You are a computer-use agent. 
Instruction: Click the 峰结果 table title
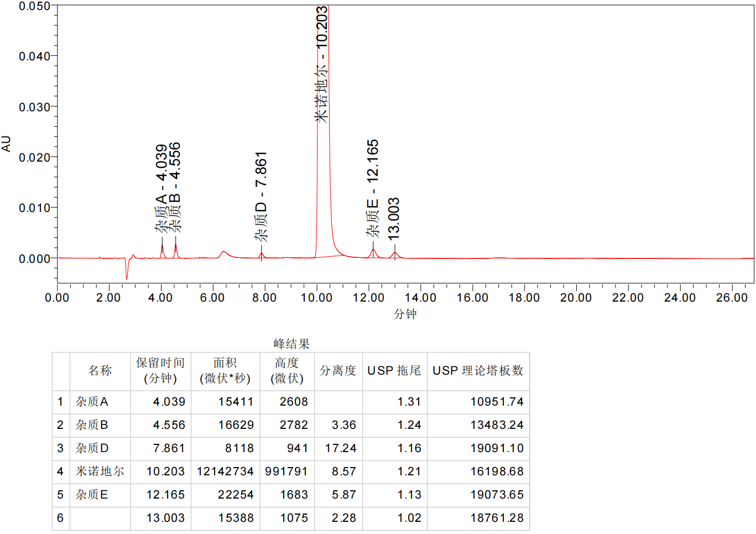[x=291, y=344]
